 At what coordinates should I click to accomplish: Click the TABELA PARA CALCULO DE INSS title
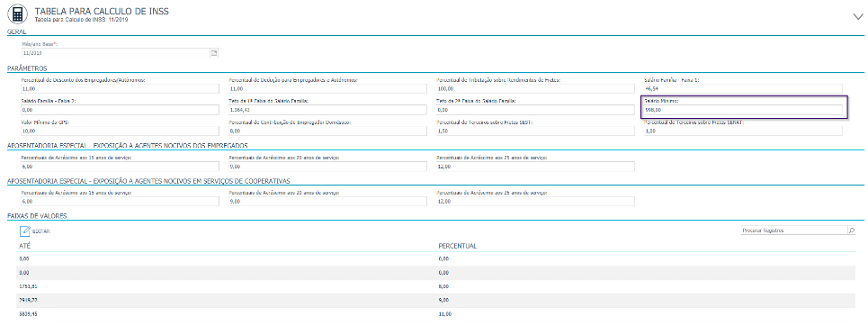(102, 11)
